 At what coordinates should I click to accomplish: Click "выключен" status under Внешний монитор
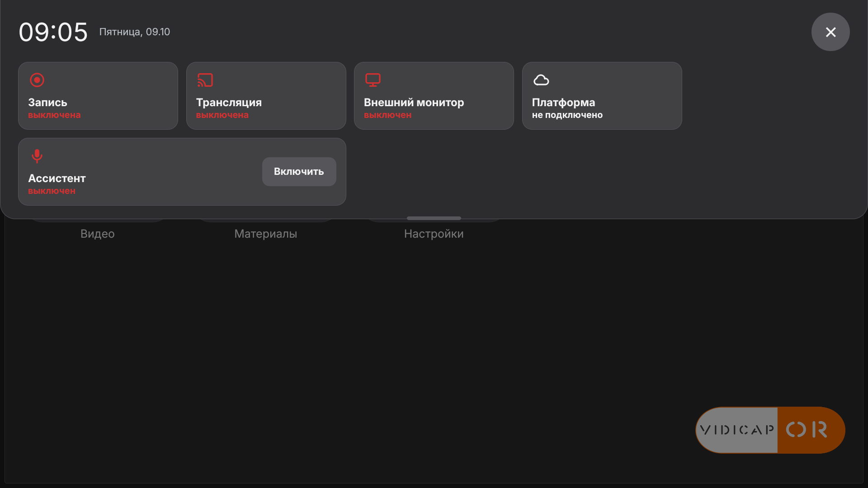[x=388, y=115]
